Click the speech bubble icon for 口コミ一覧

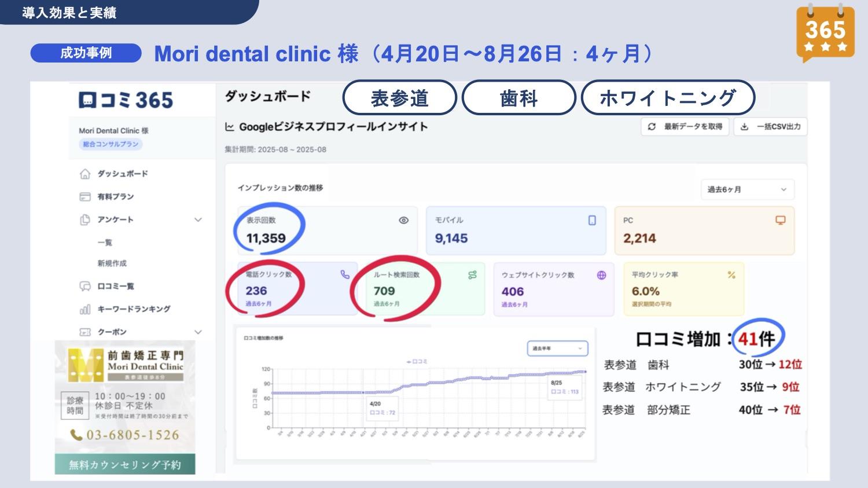(x=85, y=286)
